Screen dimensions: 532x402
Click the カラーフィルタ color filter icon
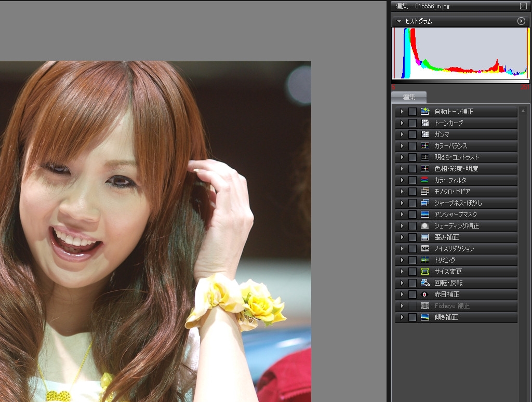click(425, 180)
